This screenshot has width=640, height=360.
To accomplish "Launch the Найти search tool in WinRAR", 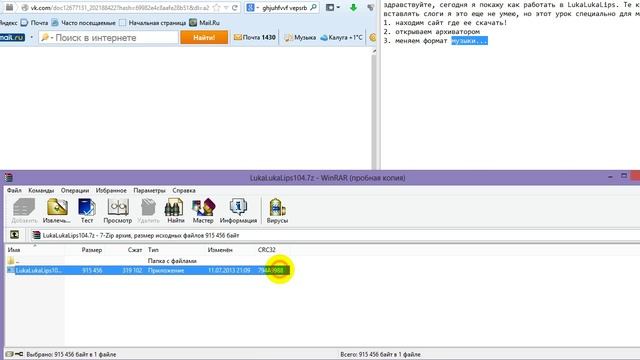I will [176, 211].
